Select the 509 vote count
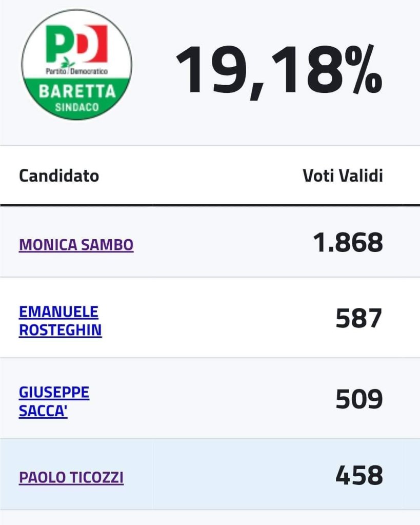The height and width of the screenshot is (525, 420). click(x=359, y=400)
